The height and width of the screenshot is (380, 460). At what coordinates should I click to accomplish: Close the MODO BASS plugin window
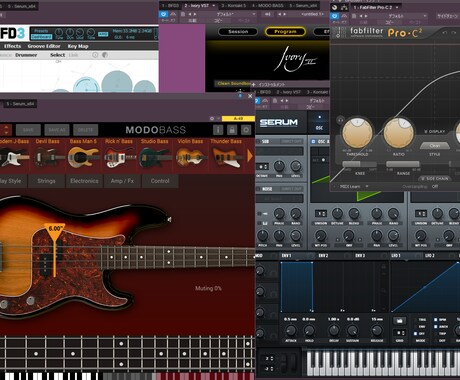(x=250, y=96)
